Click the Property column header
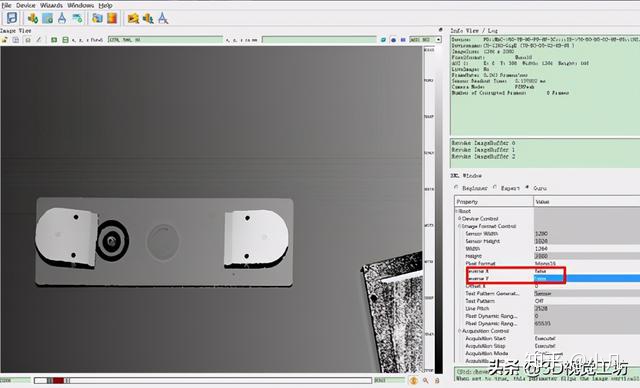640x388 pixels. click(x=494, y=202)
